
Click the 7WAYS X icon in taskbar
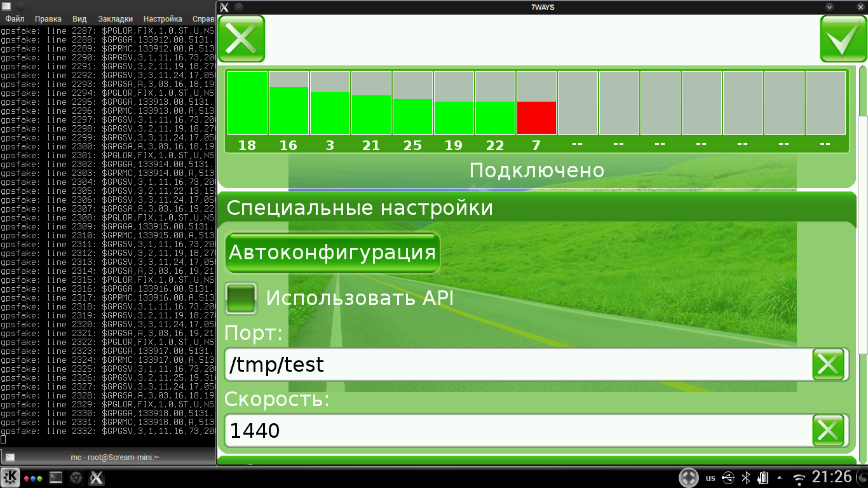(97, 478)
